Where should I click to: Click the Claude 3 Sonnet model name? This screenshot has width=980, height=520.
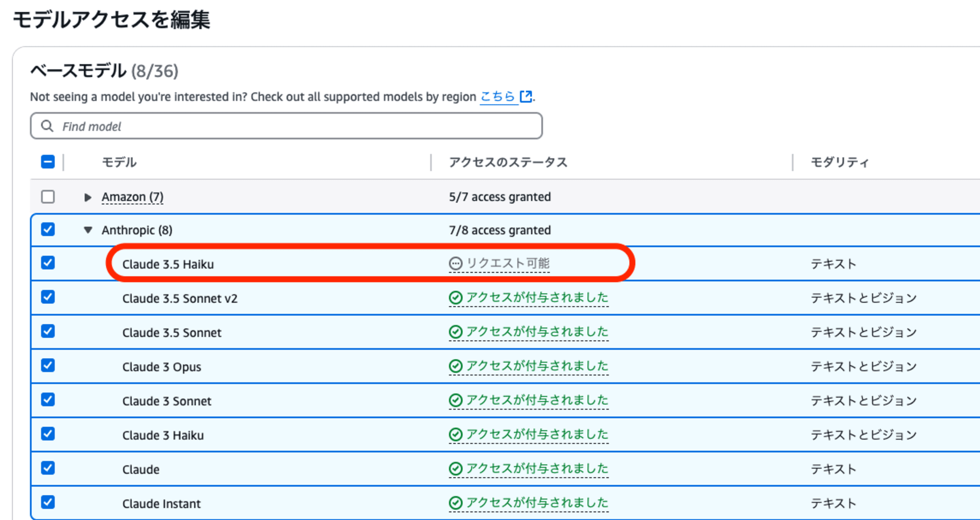pyautogui.click(x=167, y=401)
